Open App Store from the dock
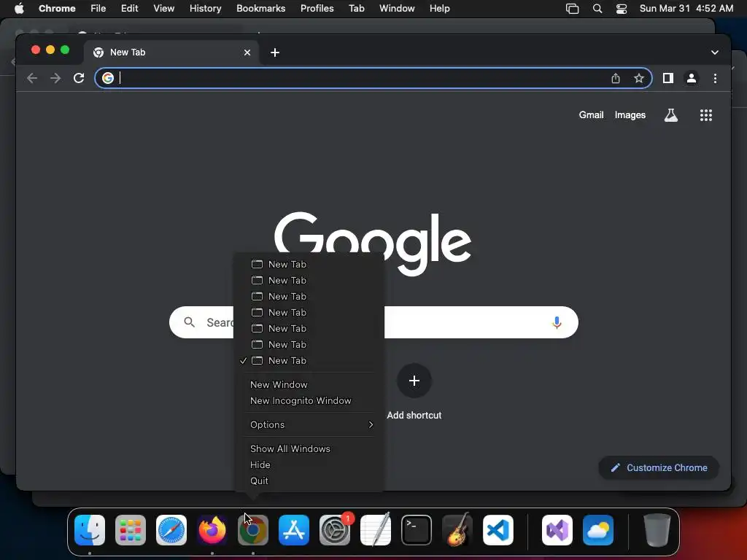The height and width of the screenshot is (560, 747). point(294,530)
